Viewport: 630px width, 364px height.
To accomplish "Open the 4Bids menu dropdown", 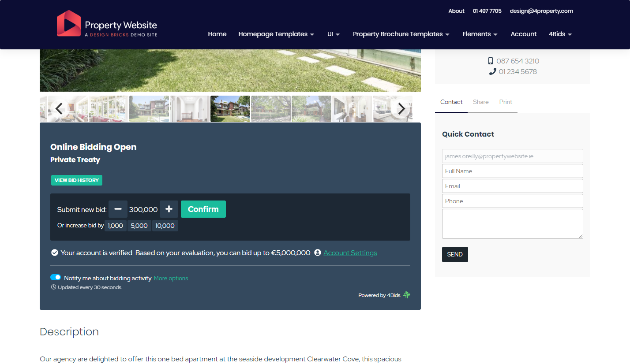I will pos(560,34).
